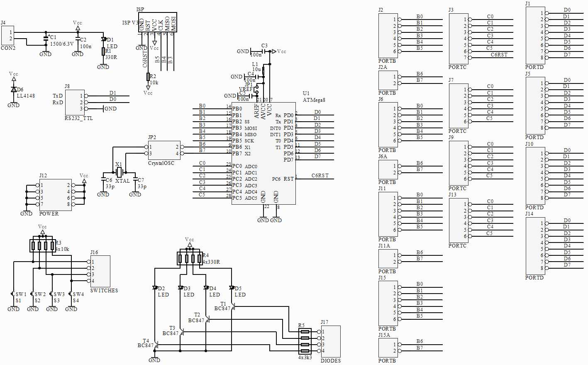Click the CrystalOSC label
The height and width of the screenshot is (365, 588).
(161, 163)
